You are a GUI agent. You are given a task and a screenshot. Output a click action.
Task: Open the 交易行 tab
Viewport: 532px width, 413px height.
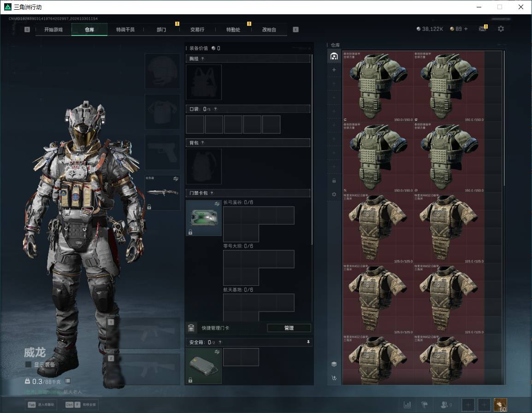coord(197,29)
